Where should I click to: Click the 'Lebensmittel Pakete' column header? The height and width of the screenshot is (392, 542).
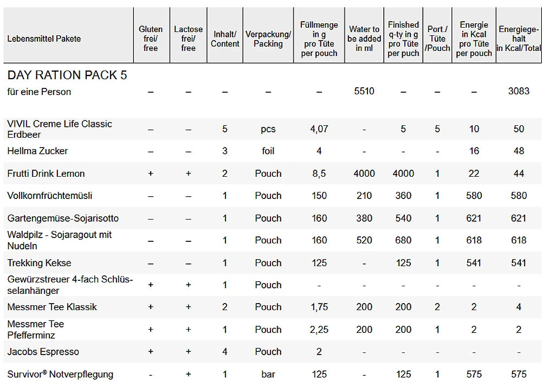(44, 38)
